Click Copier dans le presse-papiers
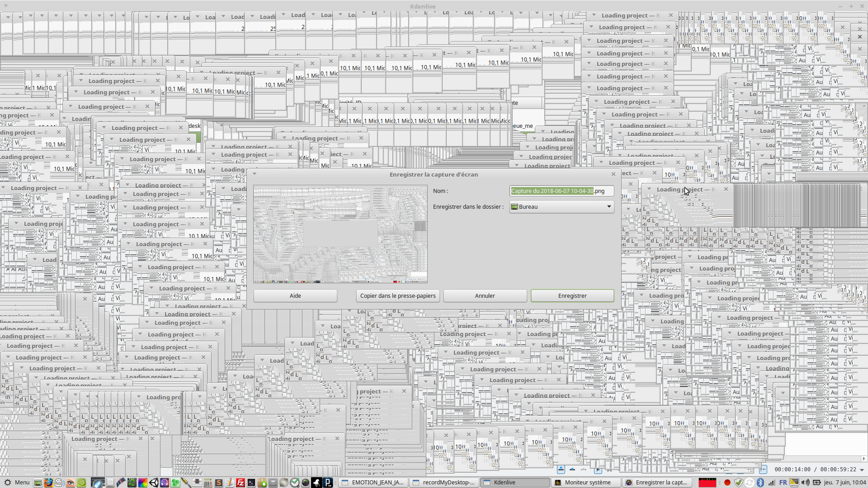This screenshot has width=868, height=488. point(397,296)
